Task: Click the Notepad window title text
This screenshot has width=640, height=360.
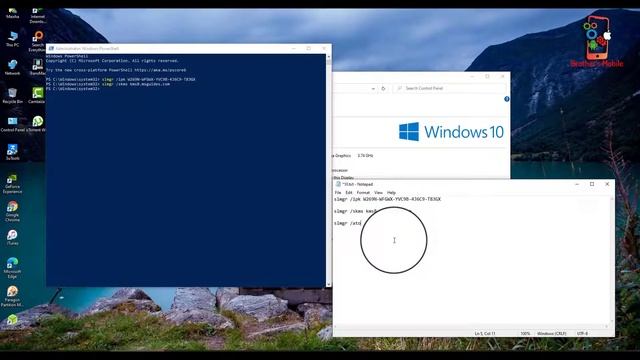Action: (358, 184)
